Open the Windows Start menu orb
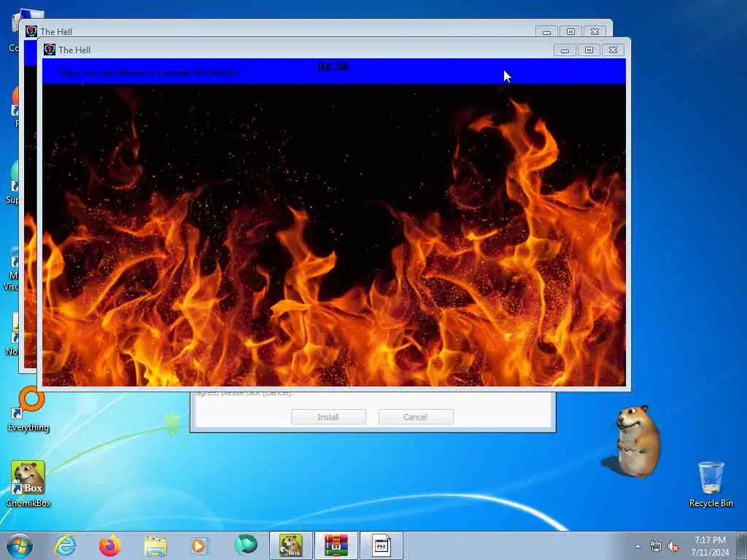Image resolution: width=747 pixels, height=560 pixels. click(20, 545)
